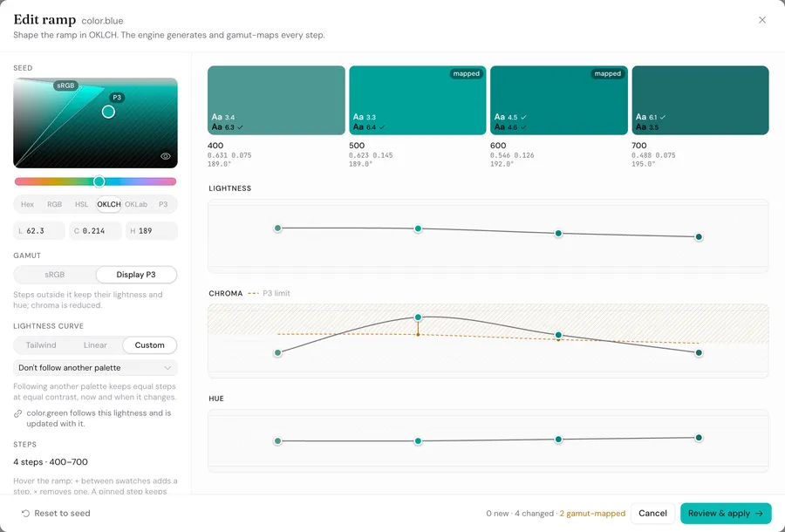785x532 pixels.
Task: Click the 0.623 0.145 values under 500
Action: [371, 155]
